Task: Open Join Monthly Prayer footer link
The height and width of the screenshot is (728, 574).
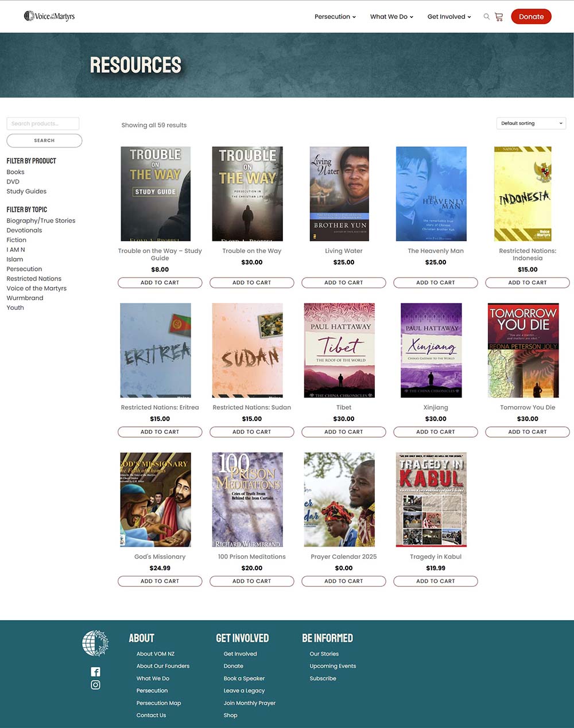Action: pyautogui.click(x=250, y=703)
